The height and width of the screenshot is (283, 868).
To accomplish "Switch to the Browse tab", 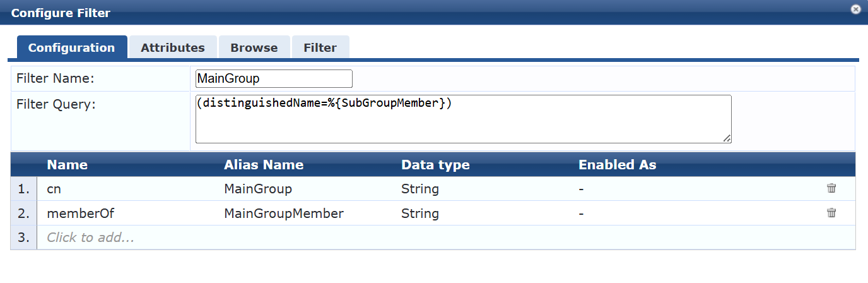I will click(x=254, y=47).
